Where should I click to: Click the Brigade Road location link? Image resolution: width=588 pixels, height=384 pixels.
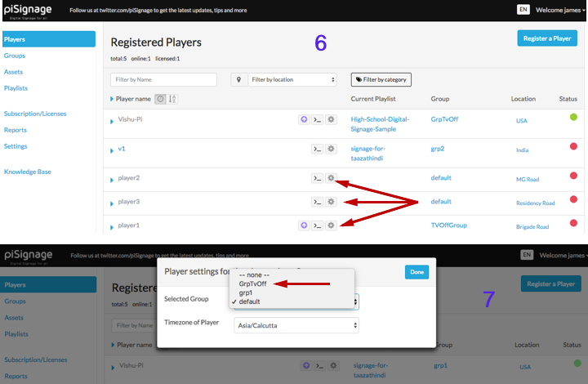coord(532,226)
